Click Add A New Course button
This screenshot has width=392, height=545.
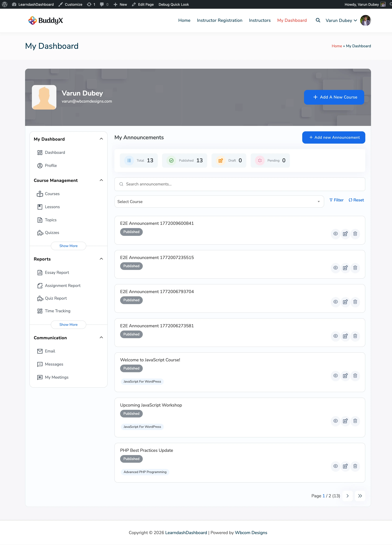click(x=334, y=97)
